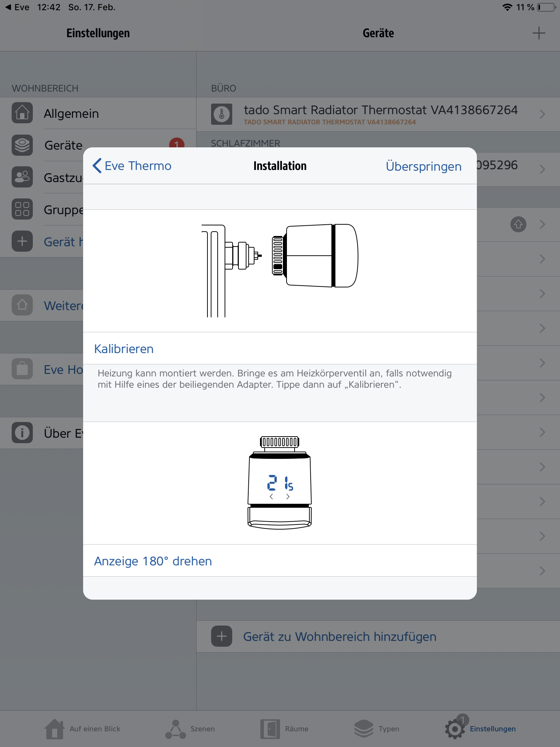Open Allgemein settings row
This screenshot has height=747, width=560.
pos(98,113)
